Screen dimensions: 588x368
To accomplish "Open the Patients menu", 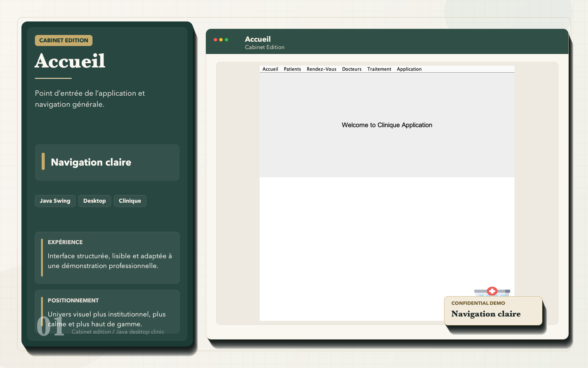I will [292, 69].
